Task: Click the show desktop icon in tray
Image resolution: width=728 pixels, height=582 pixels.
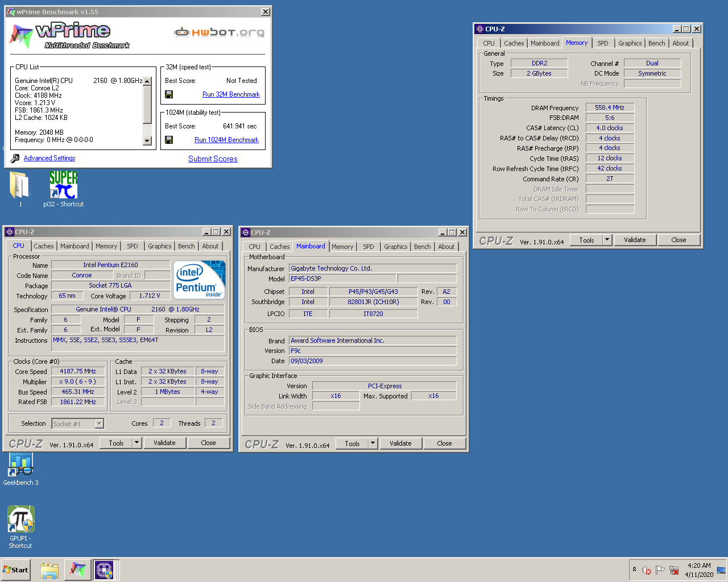Action: pos(721,570)
